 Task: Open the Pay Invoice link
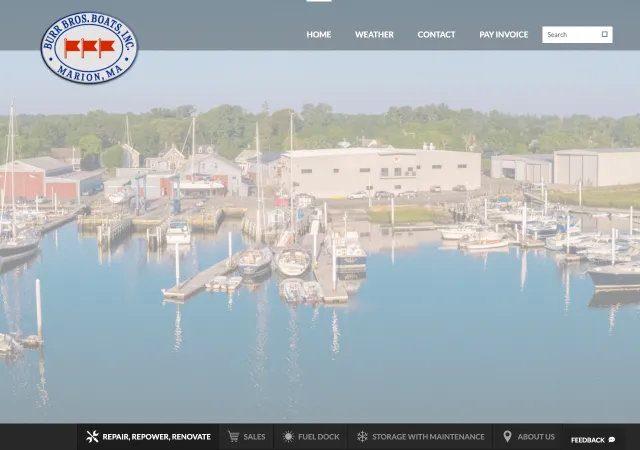[503, 35]
